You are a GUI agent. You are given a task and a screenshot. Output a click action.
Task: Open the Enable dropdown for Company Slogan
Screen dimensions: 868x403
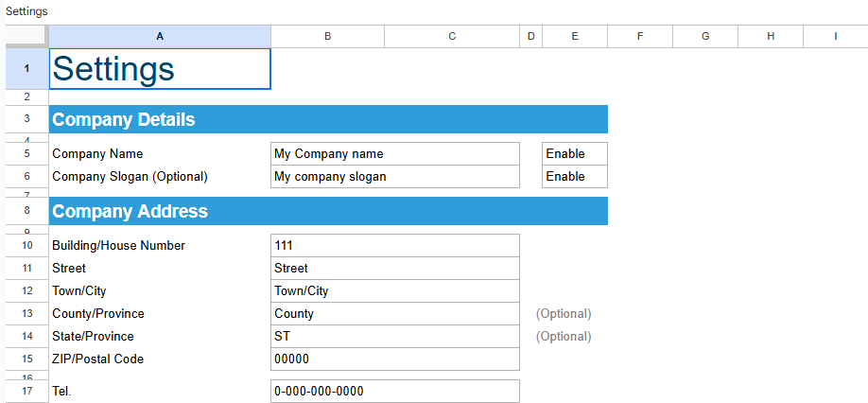(x=574, y=176)
